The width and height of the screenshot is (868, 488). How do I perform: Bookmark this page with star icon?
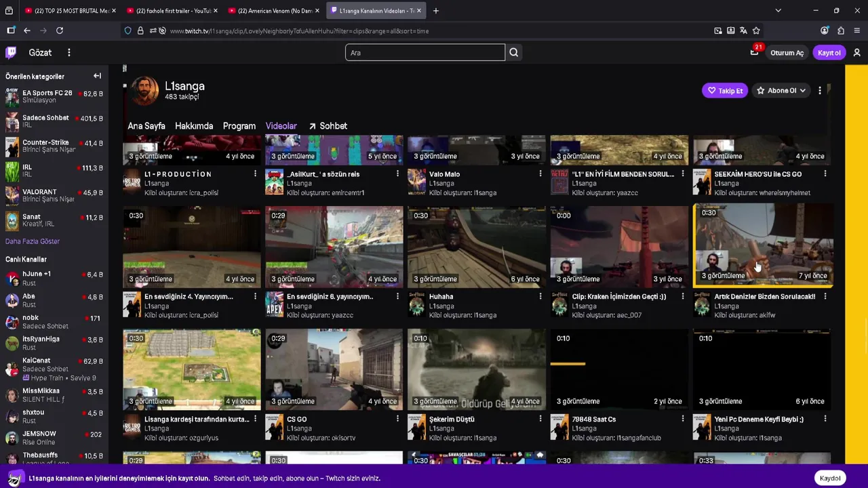(756, 30)
